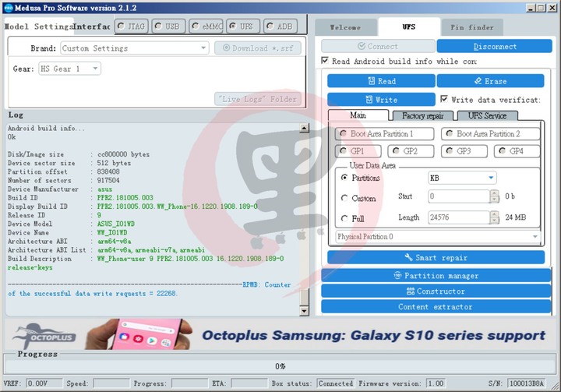
Task: Select Boot Area Partition 1 radio
Action: point(384,134)
